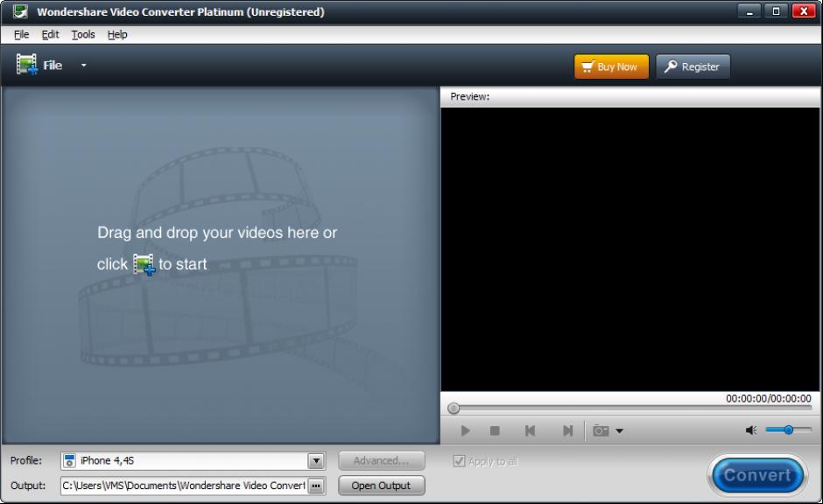Click the Register button
The image size is (823, 504).
point(693,66)
